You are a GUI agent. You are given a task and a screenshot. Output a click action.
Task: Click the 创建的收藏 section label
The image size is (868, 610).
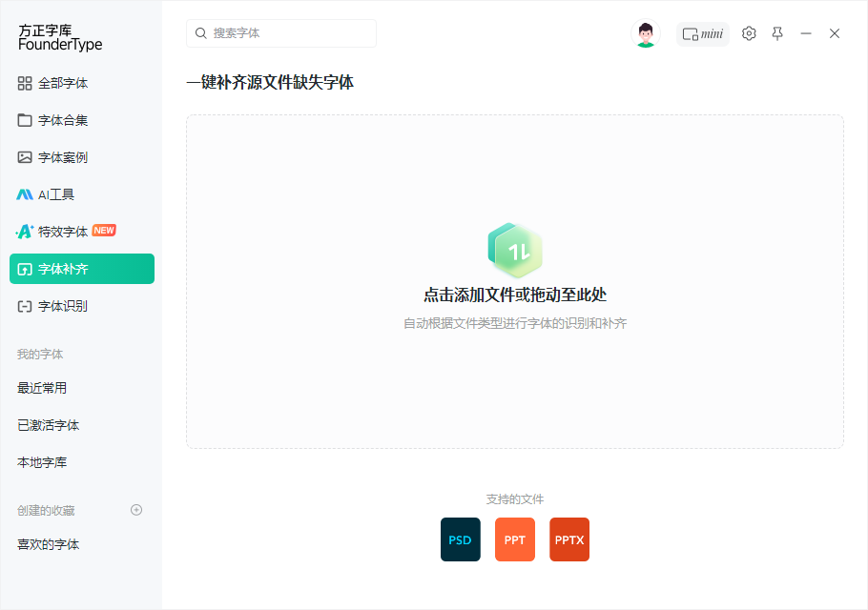(x=46, y=511)
